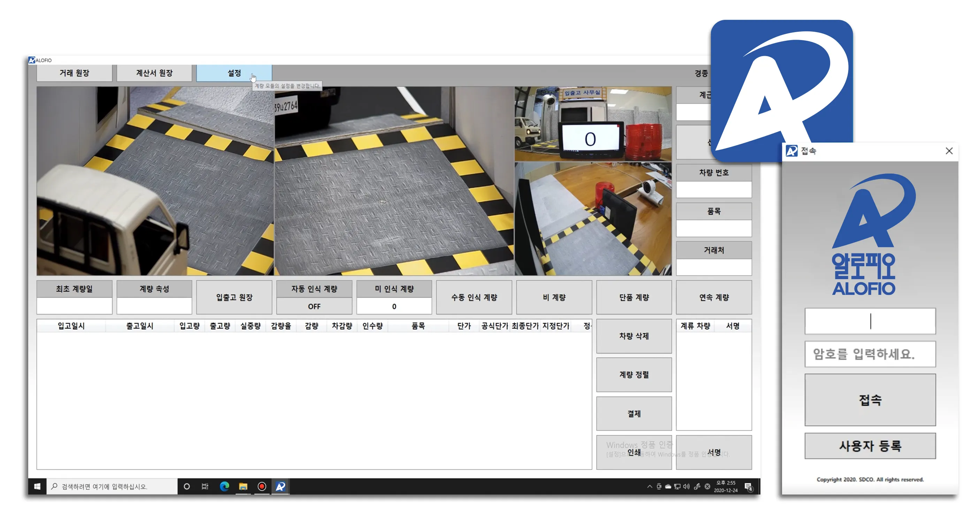The height and width of the screenshot is (513, 980).
Task: Click the user ID field in 접속 window
Action: click(x=870, y=321)
